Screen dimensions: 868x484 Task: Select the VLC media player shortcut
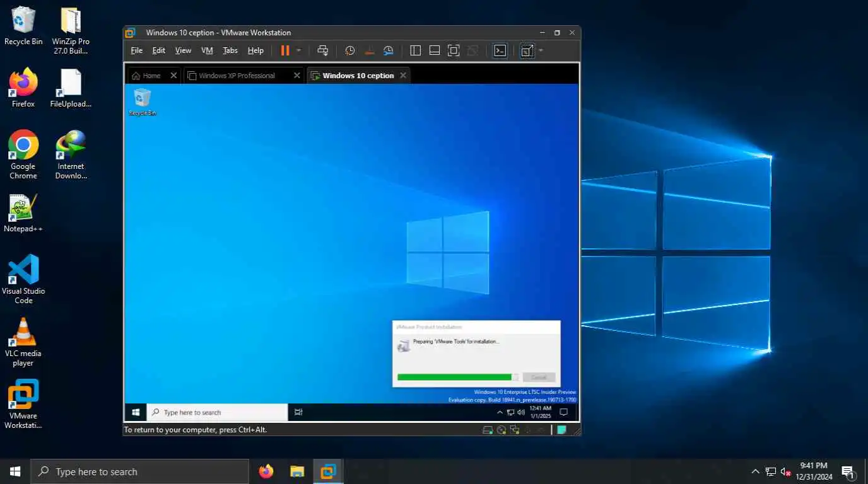click(23, 342)
